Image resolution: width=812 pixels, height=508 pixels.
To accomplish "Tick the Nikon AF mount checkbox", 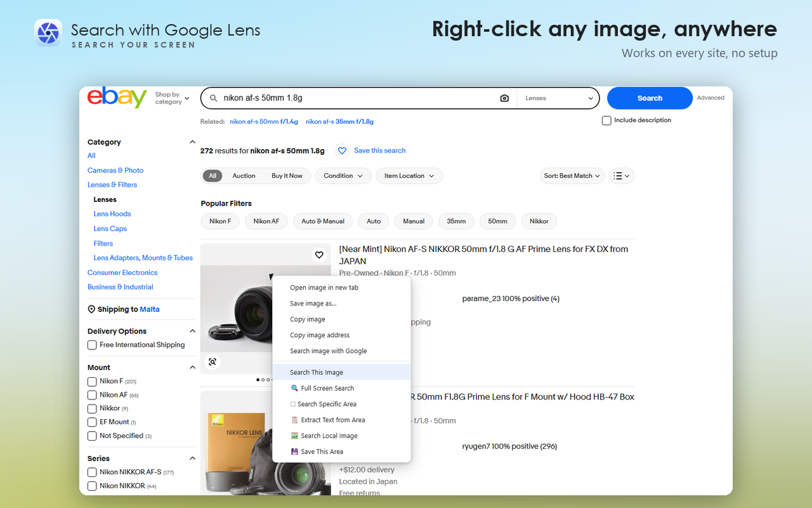I will click(x=92, y=395).
